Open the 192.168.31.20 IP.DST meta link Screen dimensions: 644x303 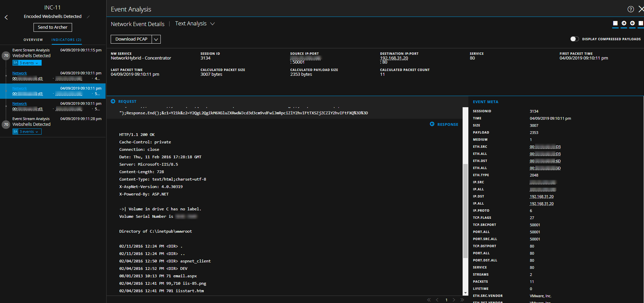541,196
